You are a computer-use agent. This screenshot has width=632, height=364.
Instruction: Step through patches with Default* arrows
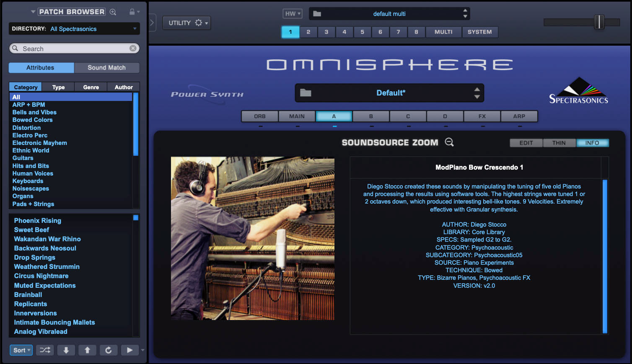pos(477,93)
